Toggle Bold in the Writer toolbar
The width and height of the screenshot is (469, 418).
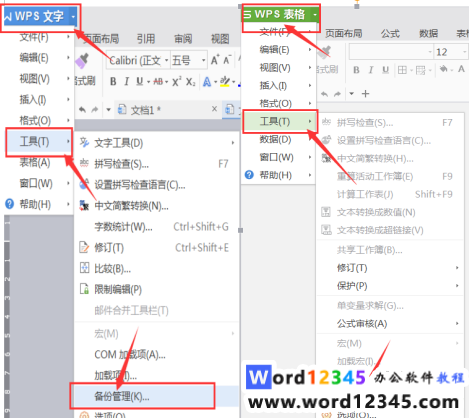point(113,81)
